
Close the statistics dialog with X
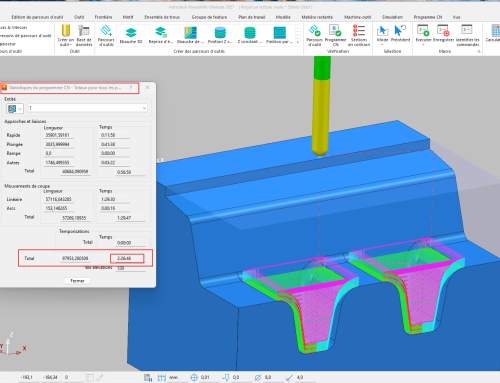tap(147, 87)
